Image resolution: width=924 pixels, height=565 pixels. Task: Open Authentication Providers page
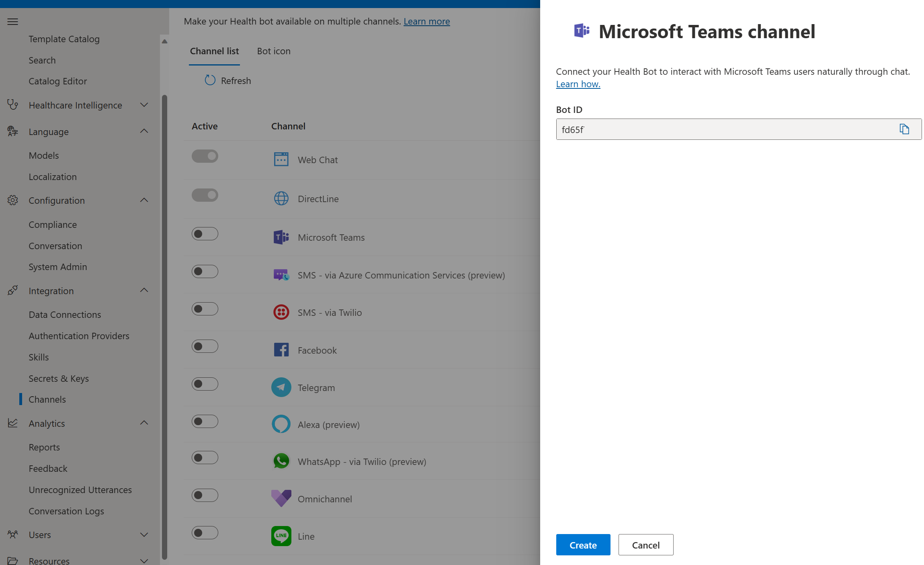79,336
